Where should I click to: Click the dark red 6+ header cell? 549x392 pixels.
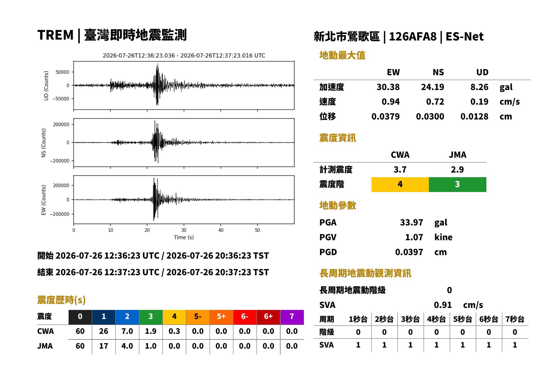[x=268, y=317]
